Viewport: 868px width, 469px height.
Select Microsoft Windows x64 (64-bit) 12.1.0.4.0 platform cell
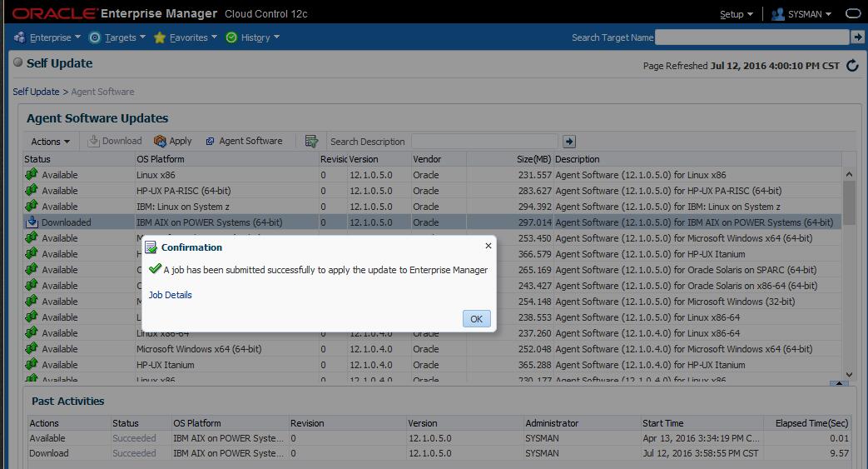(199, 349)
